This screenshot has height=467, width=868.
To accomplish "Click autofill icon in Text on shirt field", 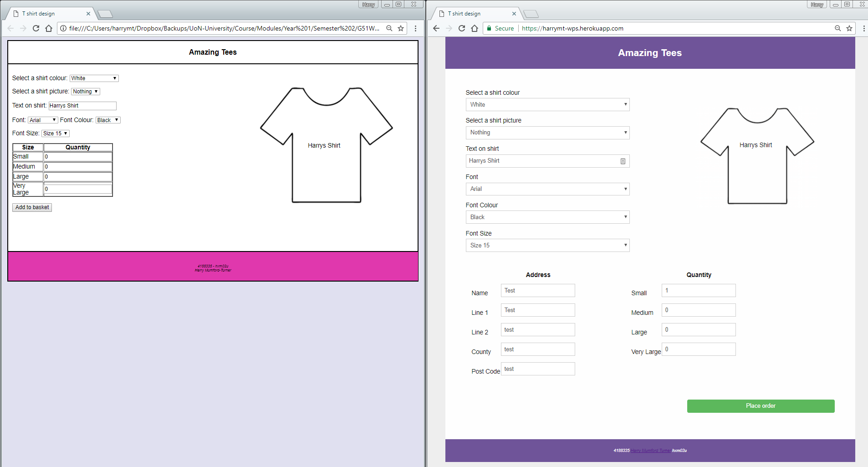I will click(623, 161).
